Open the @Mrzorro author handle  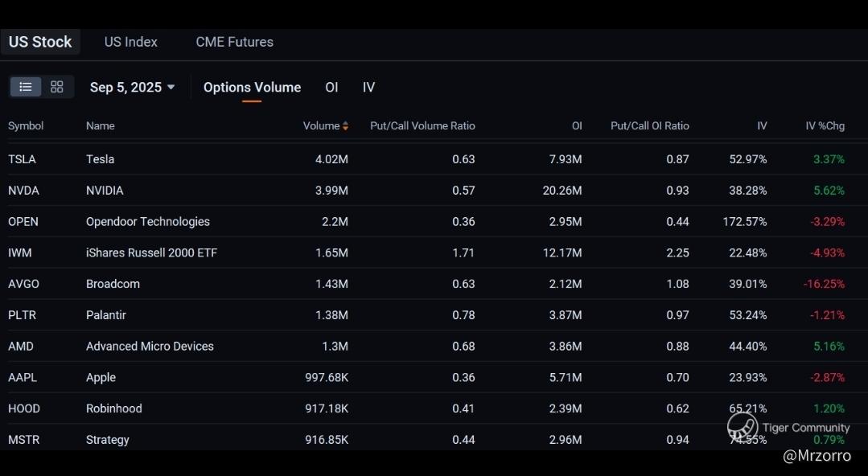(817, 456)
